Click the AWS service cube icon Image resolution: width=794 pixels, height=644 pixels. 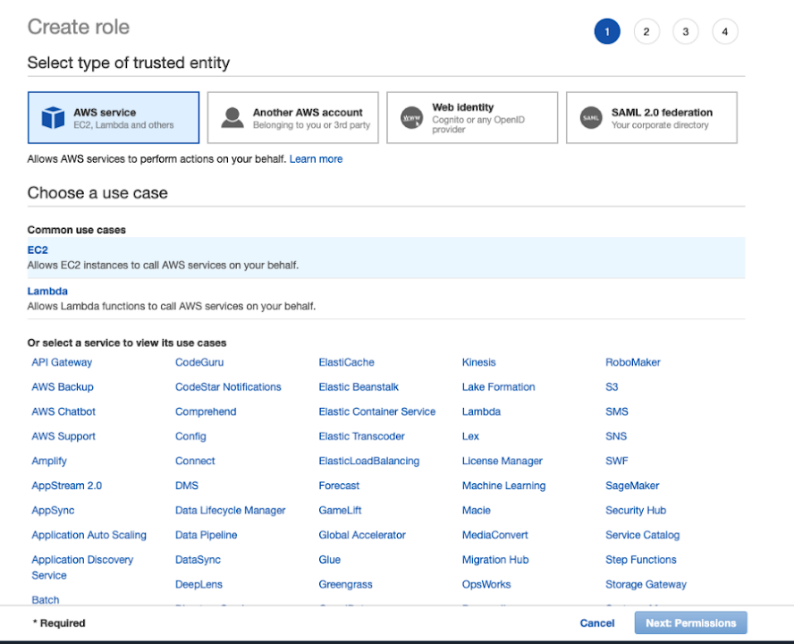[53, 117]
